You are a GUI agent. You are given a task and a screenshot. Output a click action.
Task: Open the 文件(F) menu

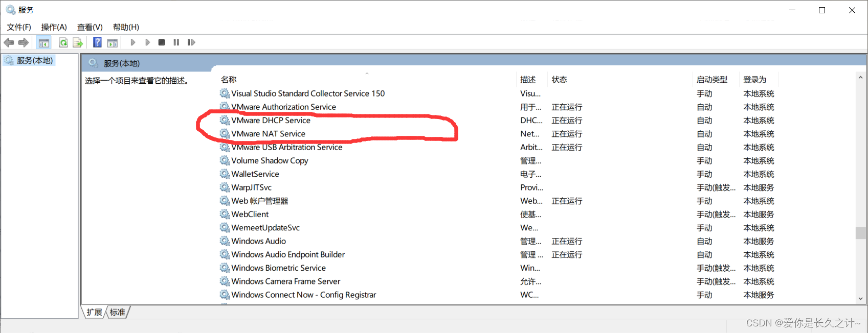pos(19,27)
